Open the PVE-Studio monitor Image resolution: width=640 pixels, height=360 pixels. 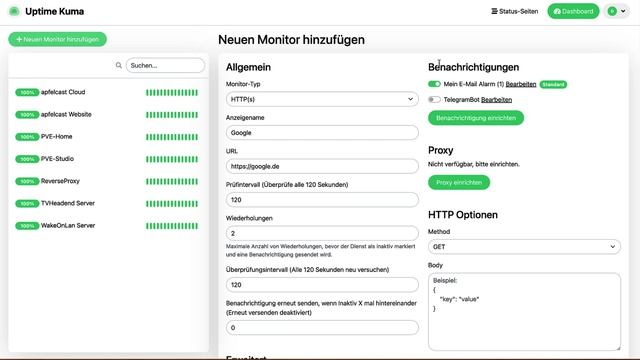pos(108,159)
